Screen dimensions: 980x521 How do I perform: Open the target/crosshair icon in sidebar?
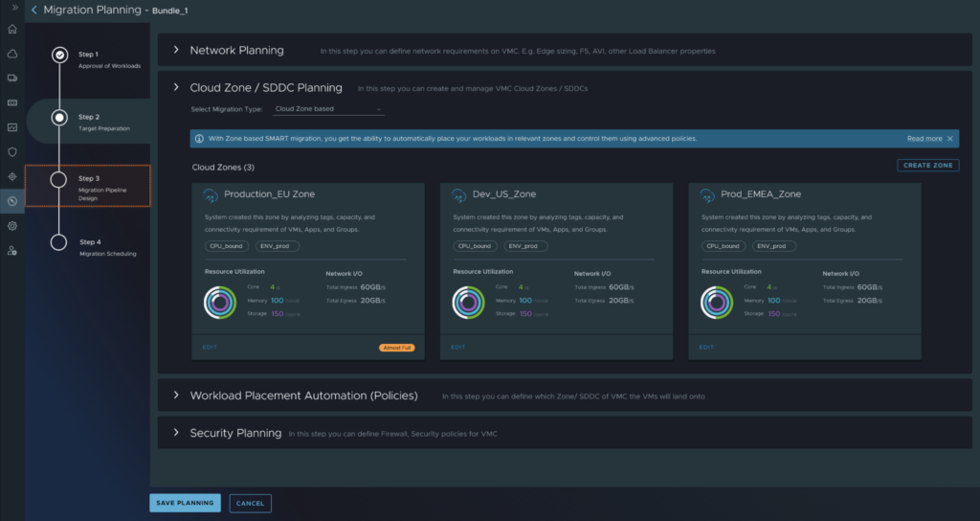click(x=11, y=176)
